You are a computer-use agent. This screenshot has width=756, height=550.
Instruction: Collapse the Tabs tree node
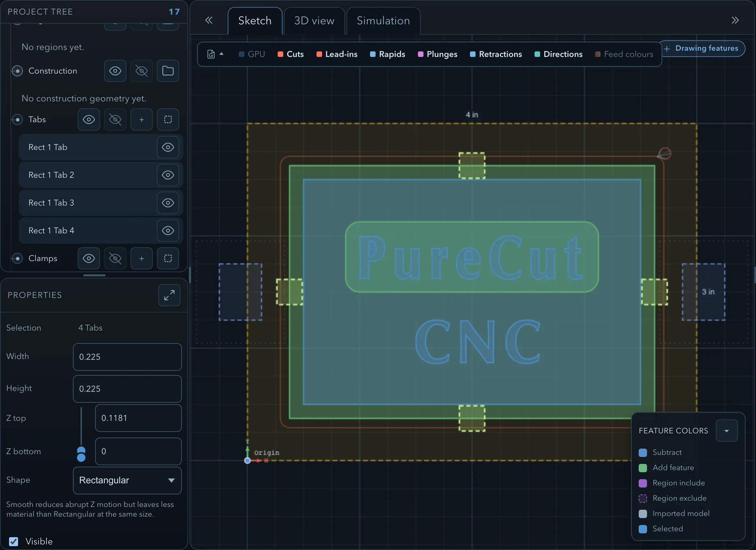tap(17, 119)
